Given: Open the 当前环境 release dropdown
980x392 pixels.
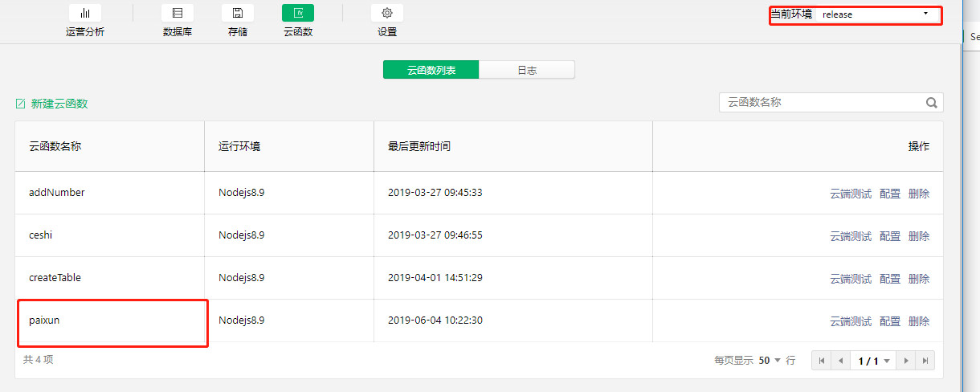Looking at the screenshot, I should 878,14.
